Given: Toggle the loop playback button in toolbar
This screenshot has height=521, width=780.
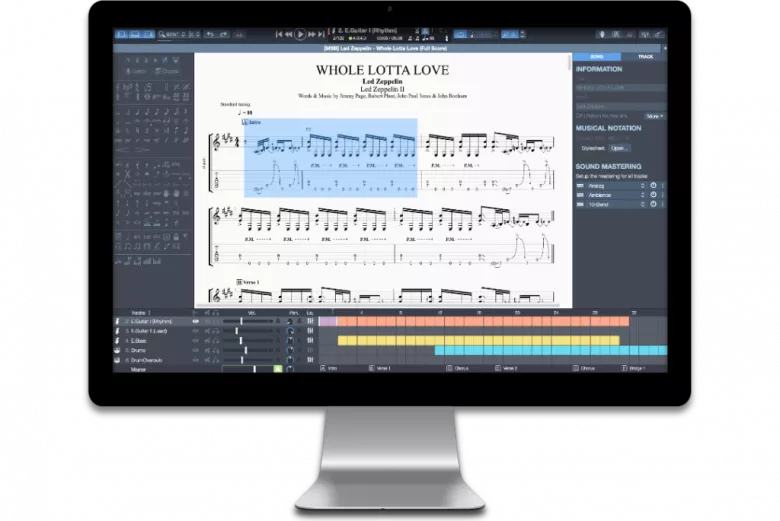Looking at the screenshot, I should [460, 34].
